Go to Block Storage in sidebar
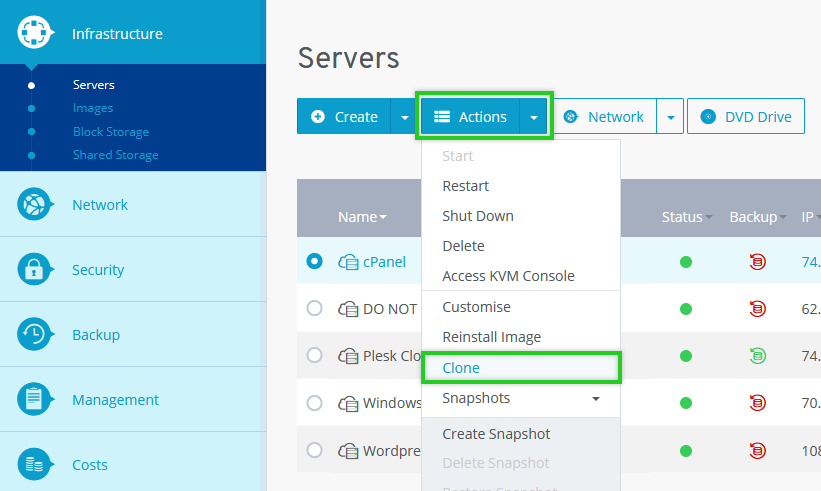Viewport: 821px width, 491px height. pyautogui.click(x=111, y=132)
